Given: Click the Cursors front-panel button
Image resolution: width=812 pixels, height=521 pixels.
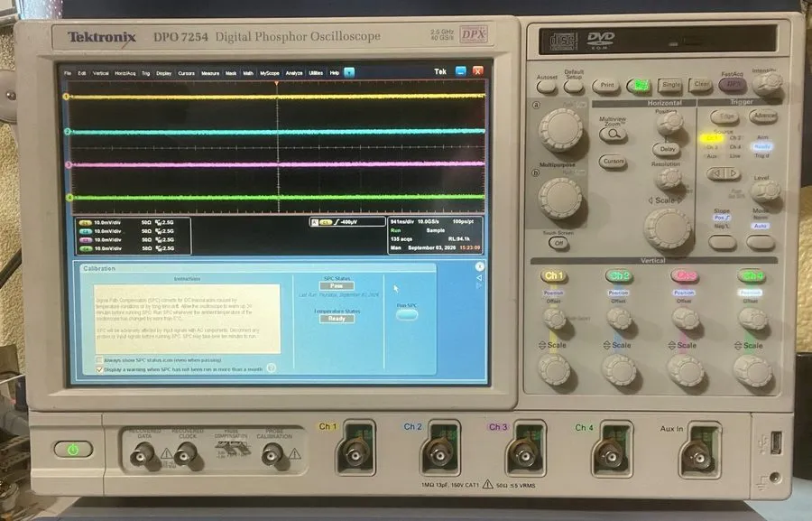Looking at the screenshot, I should coord(614,162).
